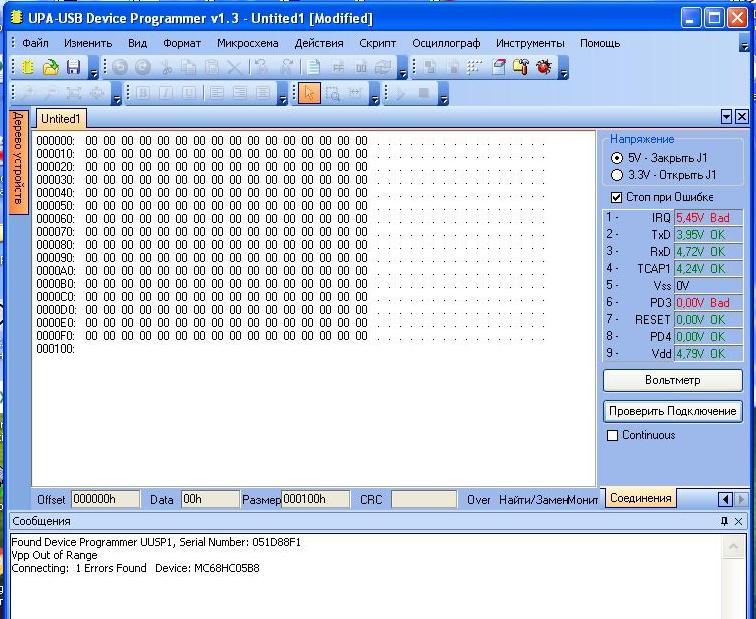The image size is (756, 619).
Task: Toggle the Стоп при Ошибке checkbox
Action: [x=616, y=197]
